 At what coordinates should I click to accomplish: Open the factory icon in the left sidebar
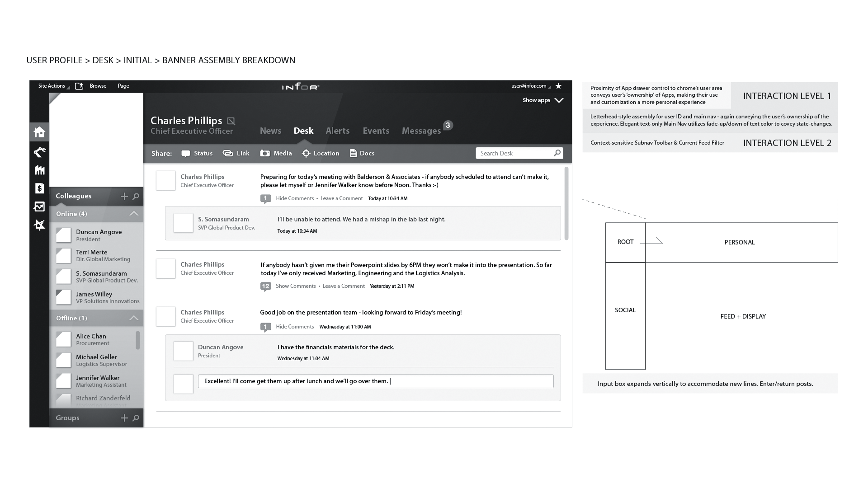[x=39, y=170]
